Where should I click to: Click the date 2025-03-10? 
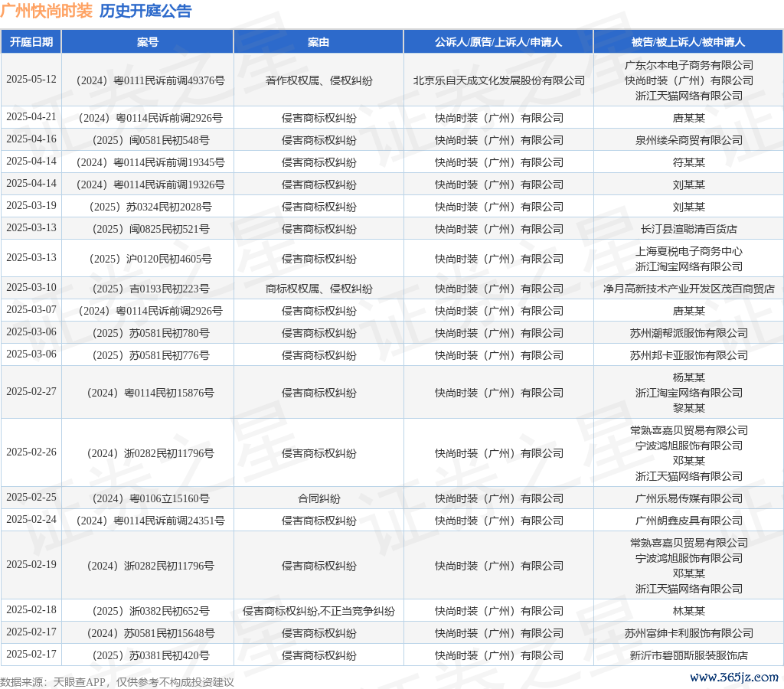31,288
